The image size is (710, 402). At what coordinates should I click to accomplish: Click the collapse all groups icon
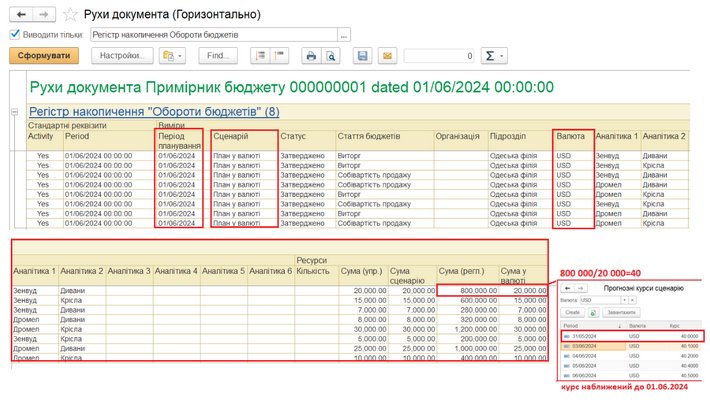280,56
